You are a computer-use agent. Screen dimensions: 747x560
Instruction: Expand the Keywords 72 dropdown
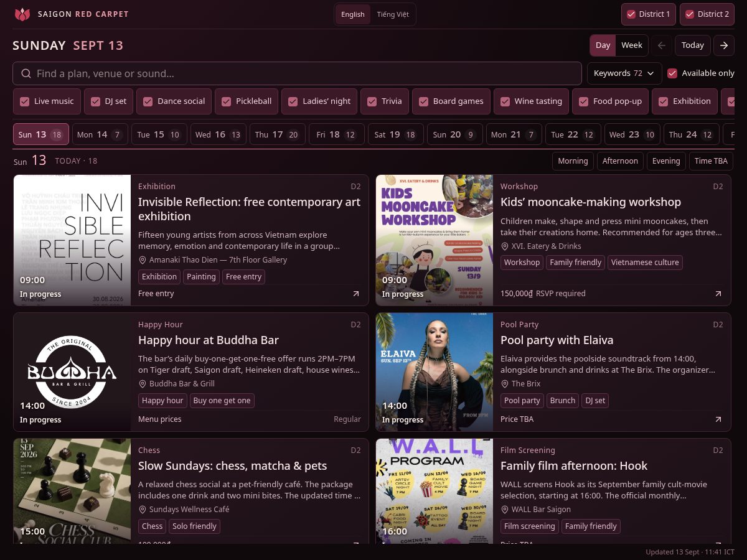click(624, 73)
